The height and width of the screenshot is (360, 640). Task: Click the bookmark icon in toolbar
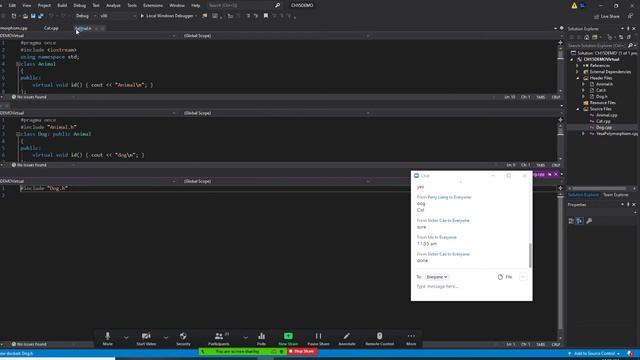(x=266, y=16)
